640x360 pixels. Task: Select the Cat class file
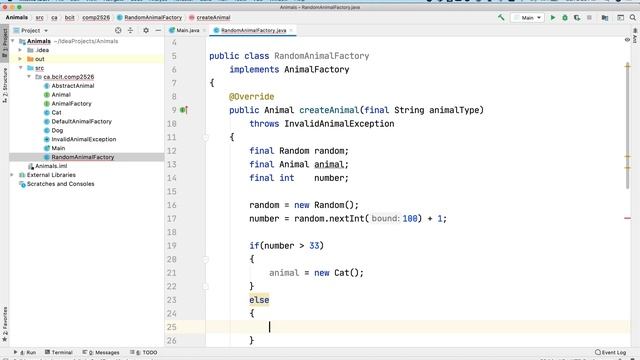[x=53, y=113]
